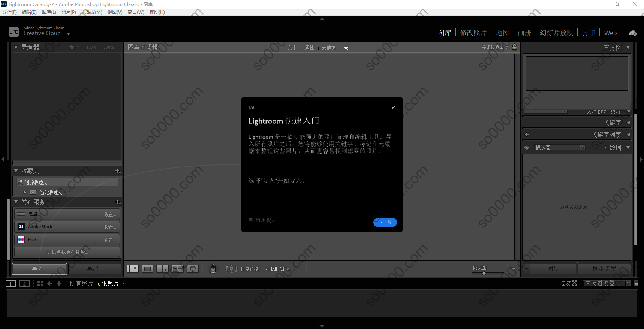Open cloud sync status icon
The height and width of the screenshot is (329, 644).
click(x=632, y=33)
